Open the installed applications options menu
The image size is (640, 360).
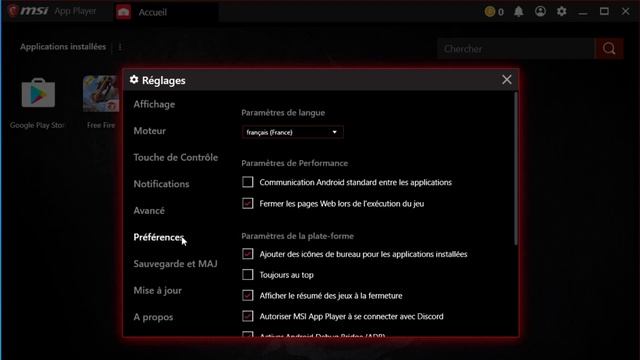[120, 47]
